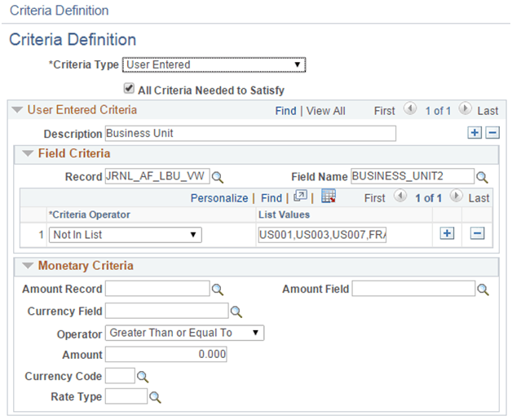The height and width of the screenshot is (420, 512).
Task: Open Record lookup magnifier
Action: [x=218, y=177]
